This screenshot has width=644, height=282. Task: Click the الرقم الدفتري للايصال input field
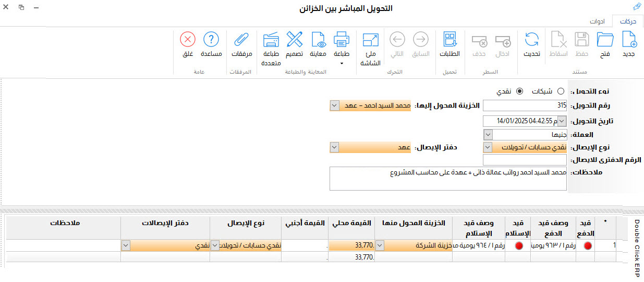525,160
